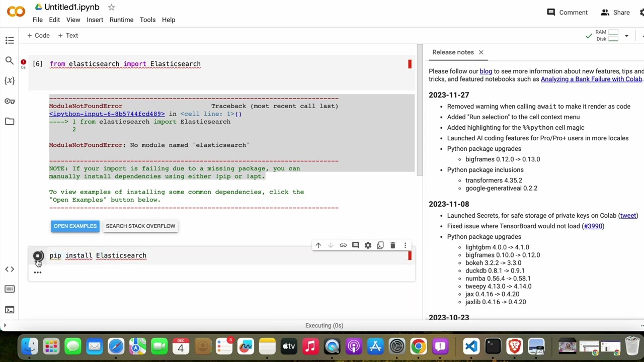Add a new Text cell
This screenshot has width=644, height=362.
pos(68,36)
